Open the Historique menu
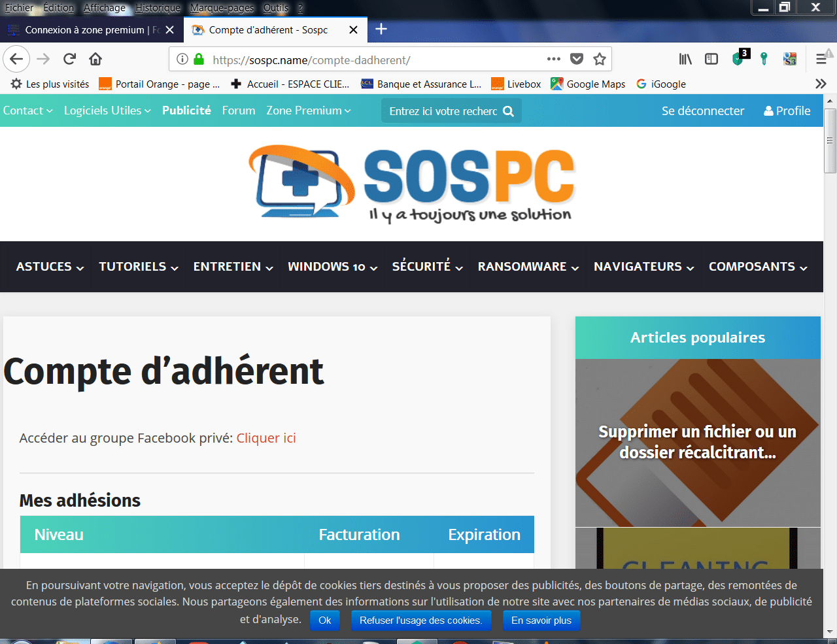 point(158,8)
